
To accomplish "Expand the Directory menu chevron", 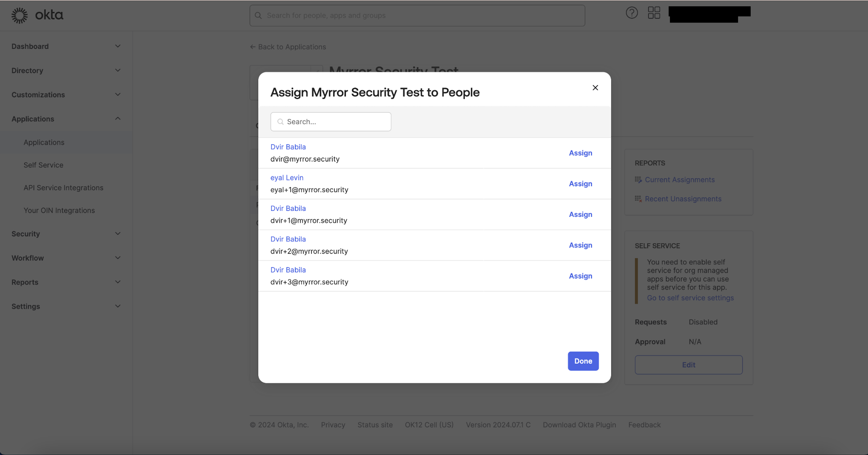I will 118,70.
